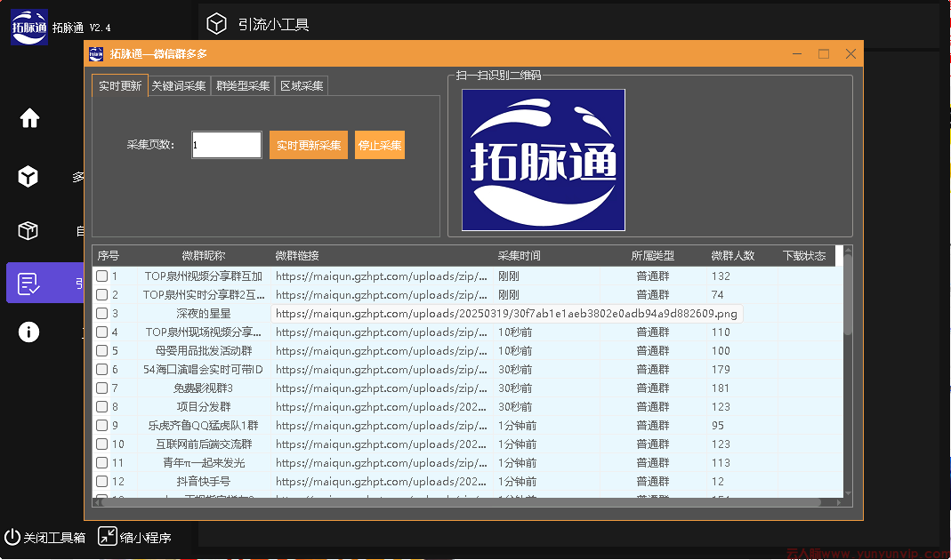Screen dimensions: 951x560
Task: Click 关闭工具箱 label at bottom
Action: click(x=54, y=537)
